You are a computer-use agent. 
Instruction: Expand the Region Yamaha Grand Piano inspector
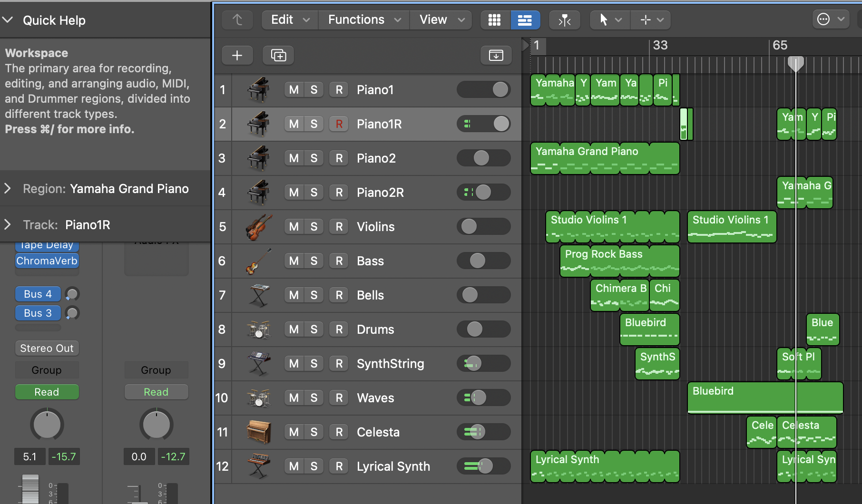coord(8,189)
